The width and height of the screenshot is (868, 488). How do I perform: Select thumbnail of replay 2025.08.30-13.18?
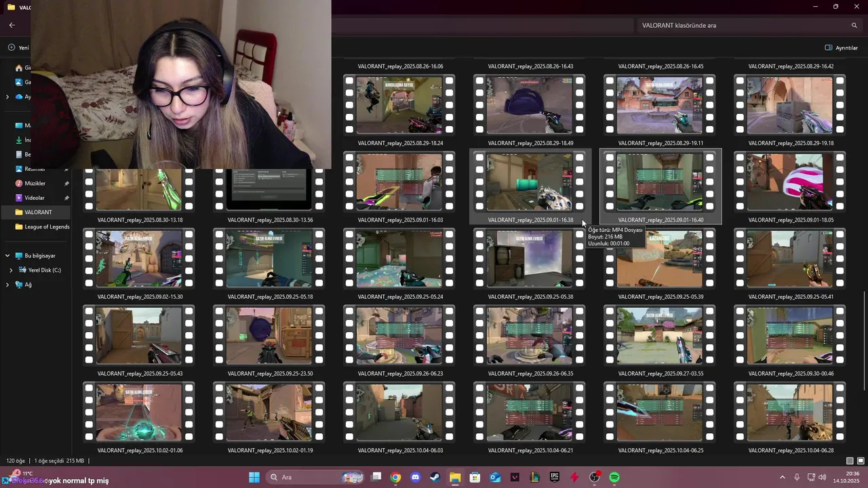pyautogui.click(x=139, y=189)
